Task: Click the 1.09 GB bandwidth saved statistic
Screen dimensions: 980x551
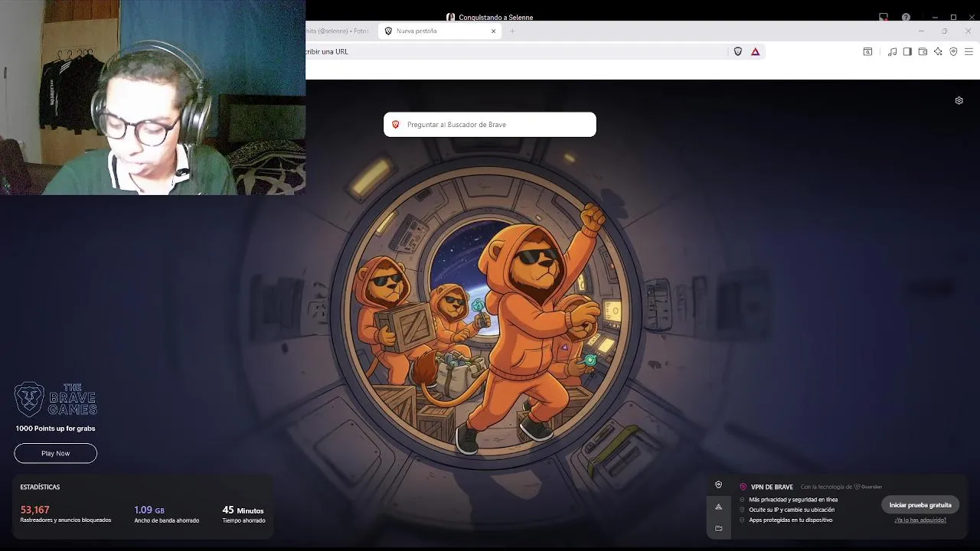Action: 166,514
